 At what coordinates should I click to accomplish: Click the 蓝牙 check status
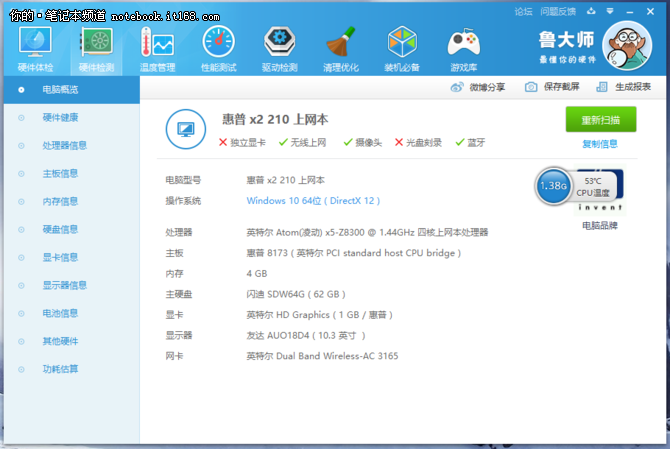tap(470, 143)
